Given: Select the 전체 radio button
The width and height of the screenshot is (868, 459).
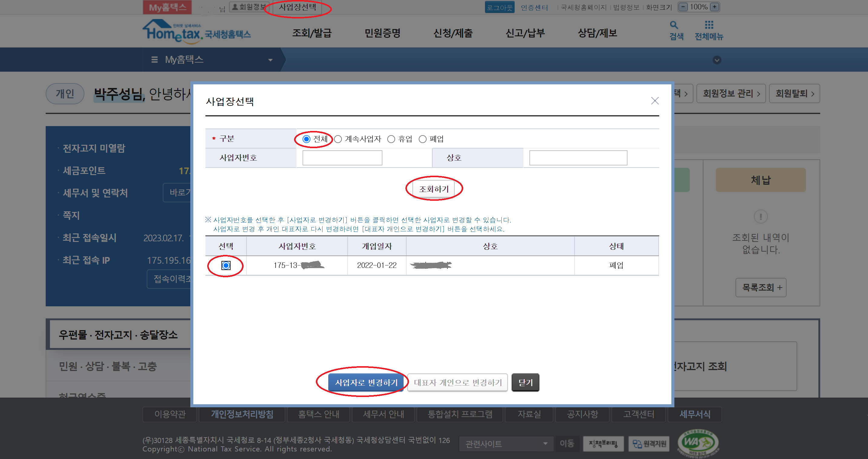Looking at the screenshot, I should (x=306, y=139).
